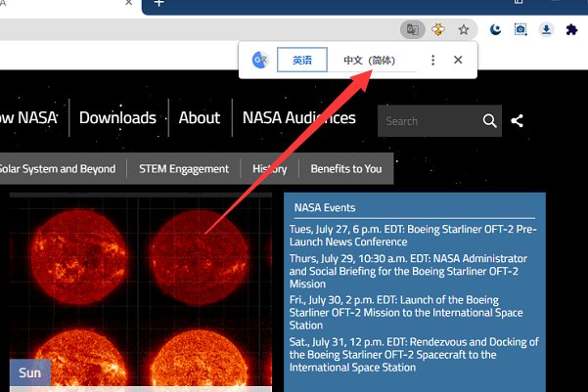Open Benefits to You topic
This screenshot has width=588, height=392.
point(346,169)
